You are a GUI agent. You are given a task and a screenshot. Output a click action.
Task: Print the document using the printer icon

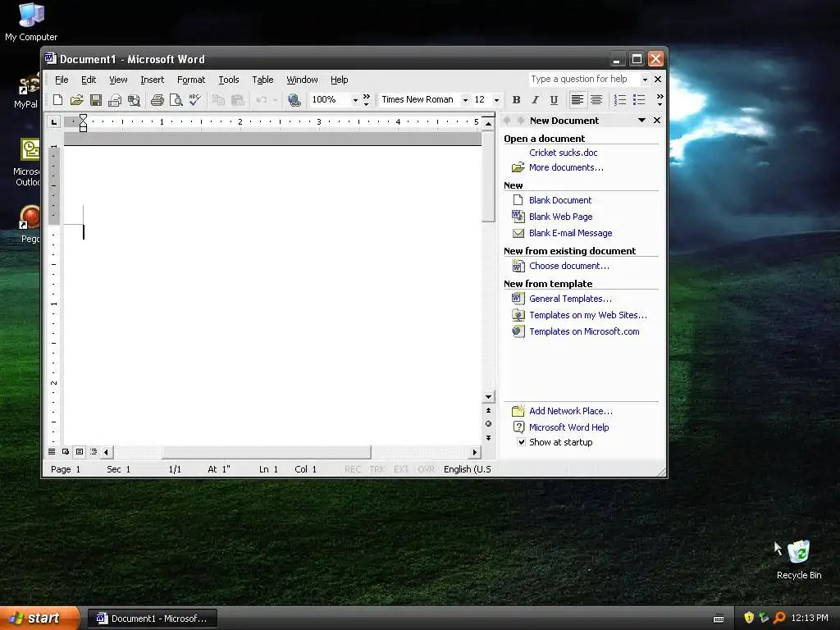157,99
